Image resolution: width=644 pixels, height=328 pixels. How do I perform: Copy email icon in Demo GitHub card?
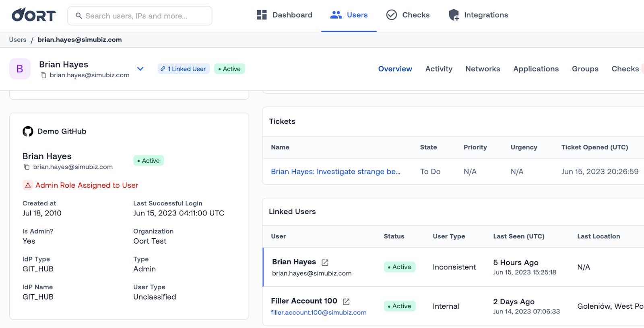(27, 167)
